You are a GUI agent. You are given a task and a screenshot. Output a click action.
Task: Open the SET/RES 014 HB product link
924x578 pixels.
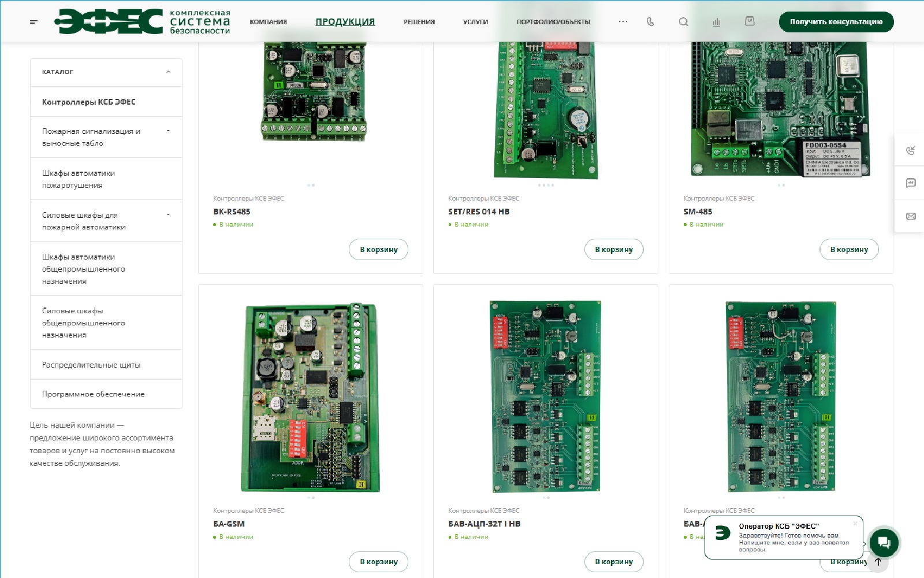point(479,212)
